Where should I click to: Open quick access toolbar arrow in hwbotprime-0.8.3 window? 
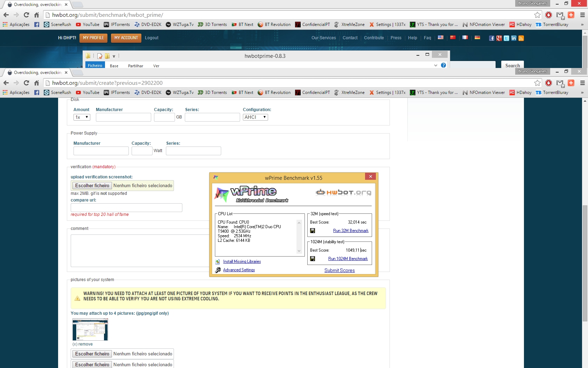(114, 56)
